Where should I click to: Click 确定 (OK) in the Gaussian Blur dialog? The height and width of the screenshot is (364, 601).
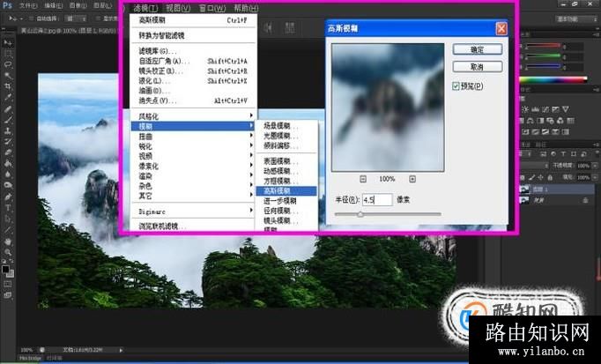coord(478,49)
